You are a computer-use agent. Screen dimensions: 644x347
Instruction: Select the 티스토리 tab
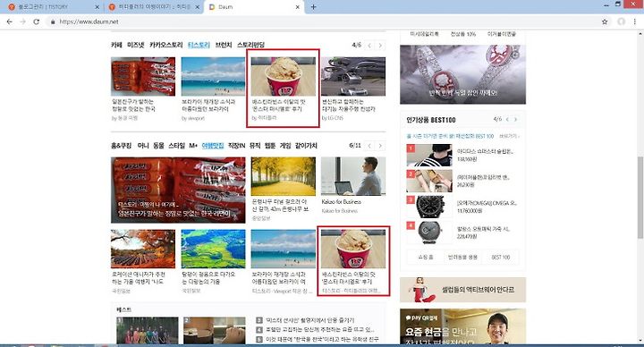tap(199, 45)
